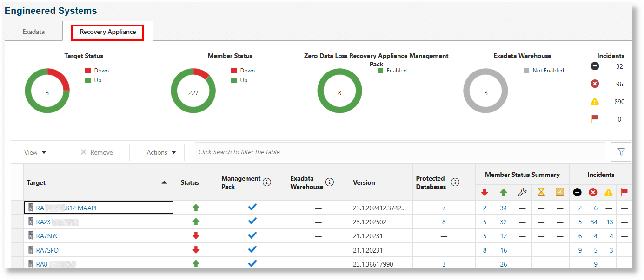Open the RA7NYC target link
This screenshot has width=644, height=280.
47,236
